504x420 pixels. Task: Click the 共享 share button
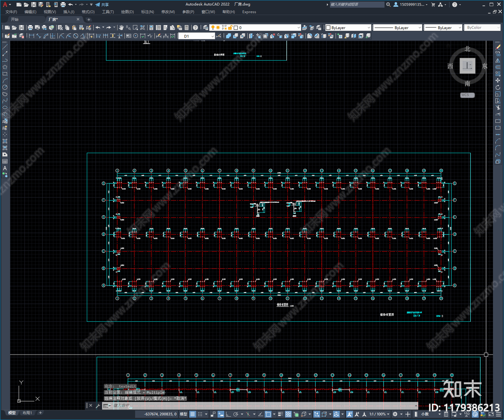[x=102, y=4]
